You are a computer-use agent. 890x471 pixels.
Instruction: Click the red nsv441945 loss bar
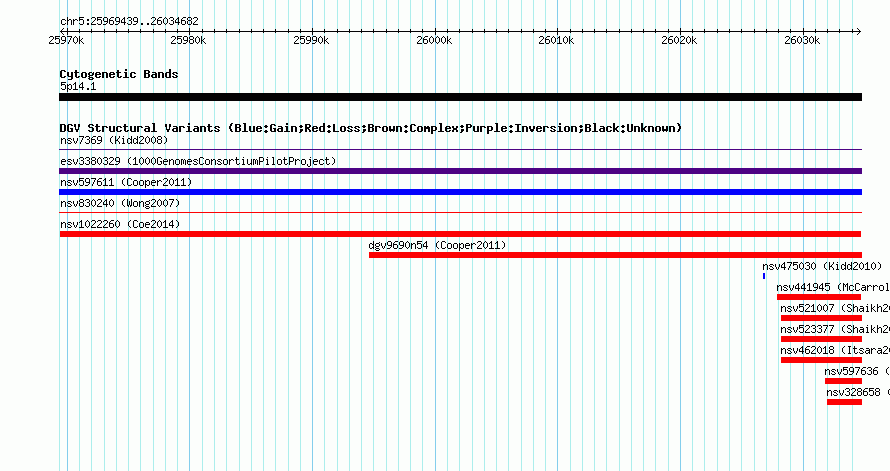click(819, 297)
